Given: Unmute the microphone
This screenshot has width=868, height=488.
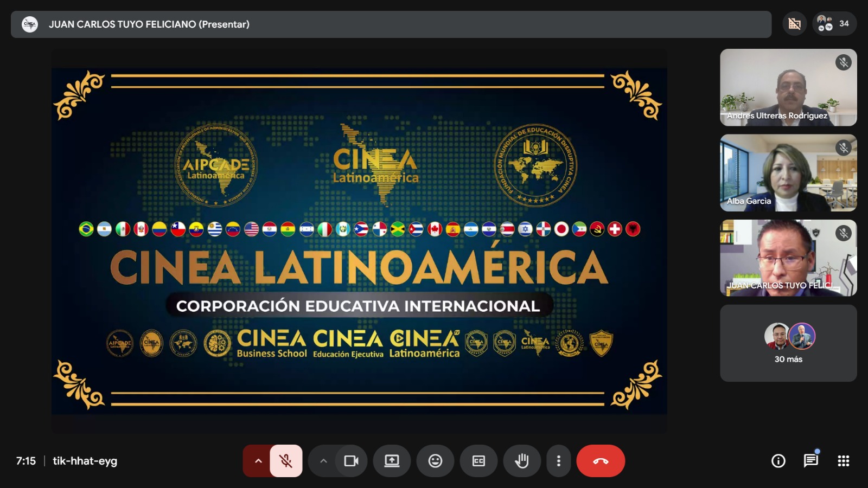Looking at the screenshot, I should pyautogui.click(x=286, y=461).
